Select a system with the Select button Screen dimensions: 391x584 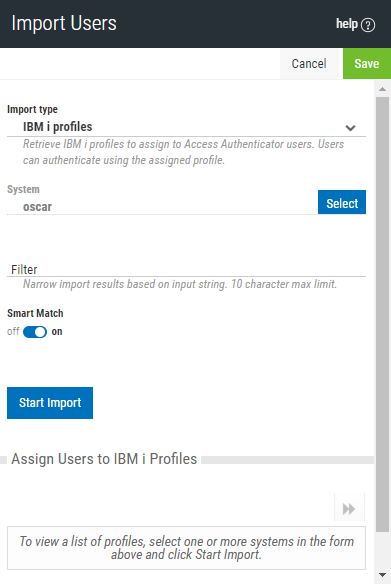(342, 202)
